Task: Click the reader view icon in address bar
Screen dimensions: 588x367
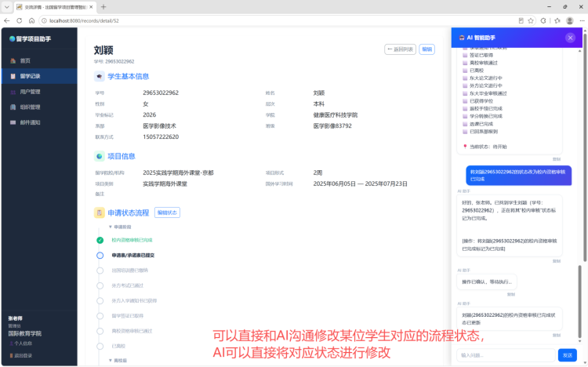Action: tap(521, 20)
